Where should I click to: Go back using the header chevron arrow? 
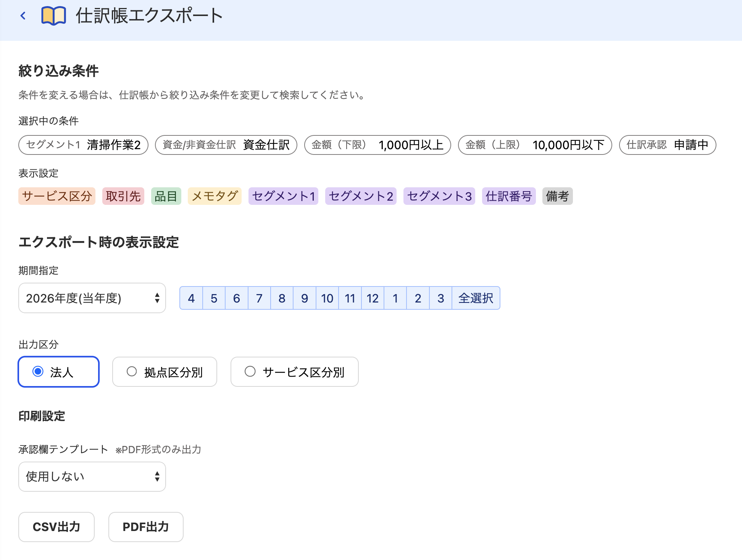(23, 16)
